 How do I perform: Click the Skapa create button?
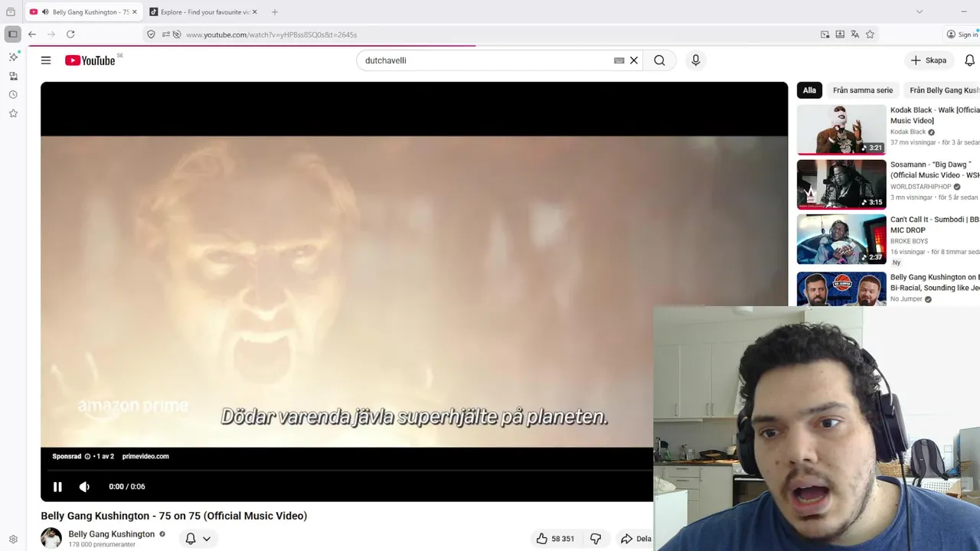[929, 60]
